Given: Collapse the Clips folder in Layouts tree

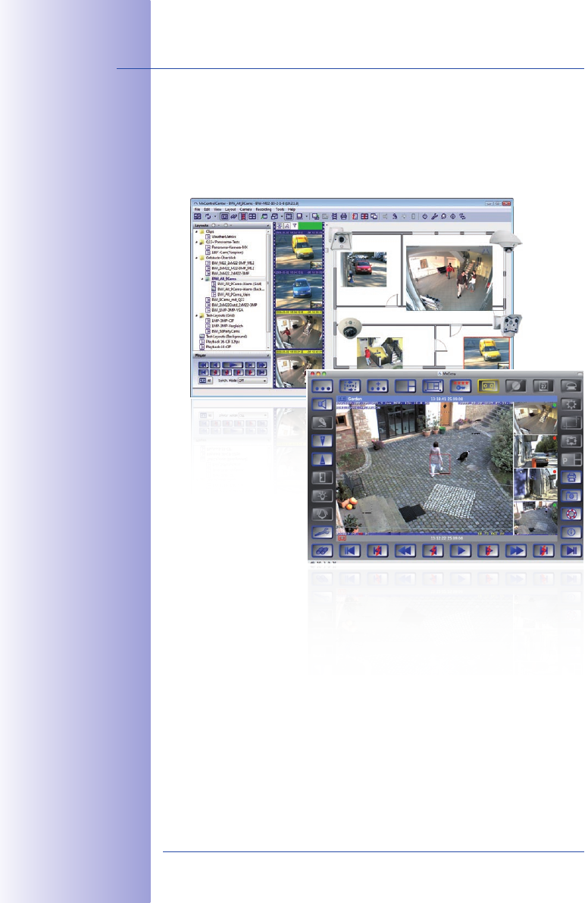Looking at the screenshot, I should pyautogui.click(x=196, y=231).
